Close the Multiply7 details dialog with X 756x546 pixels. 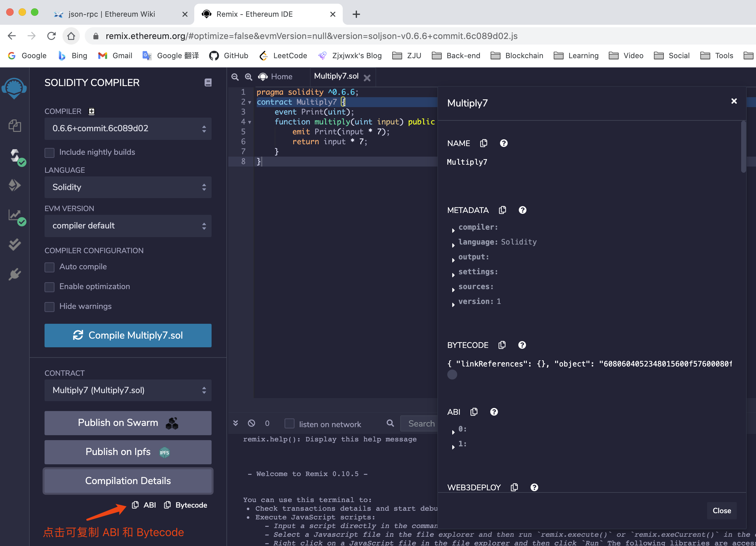pyautogui.click(x=734, y=101)
